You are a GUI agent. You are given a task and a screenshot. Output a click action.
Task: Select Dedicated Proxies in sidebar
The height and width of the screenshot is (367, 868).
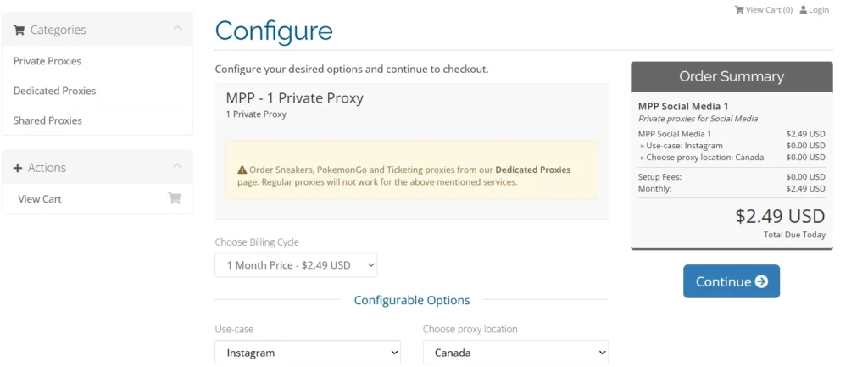[x=54, y=91]
